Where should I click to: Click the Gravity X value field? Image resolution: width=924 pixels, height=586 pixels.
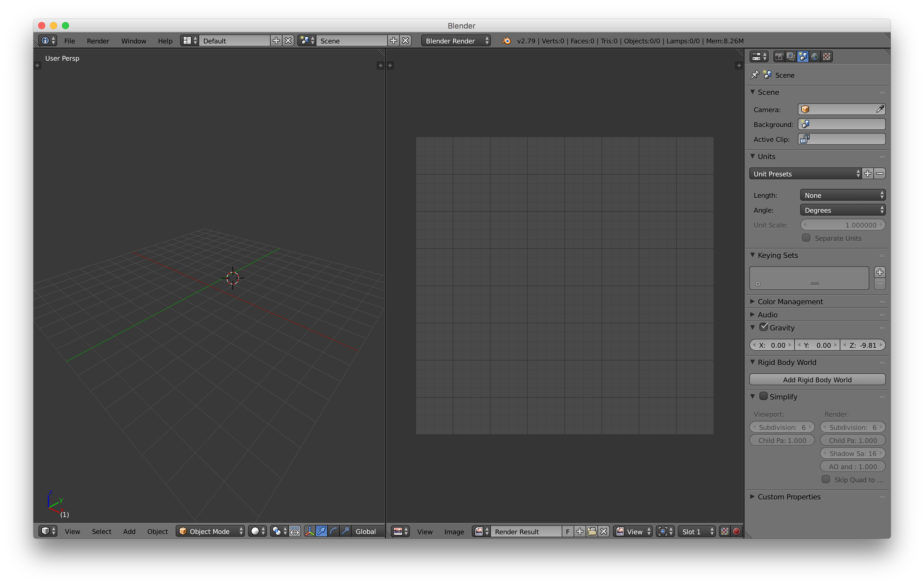click(772, 345)
